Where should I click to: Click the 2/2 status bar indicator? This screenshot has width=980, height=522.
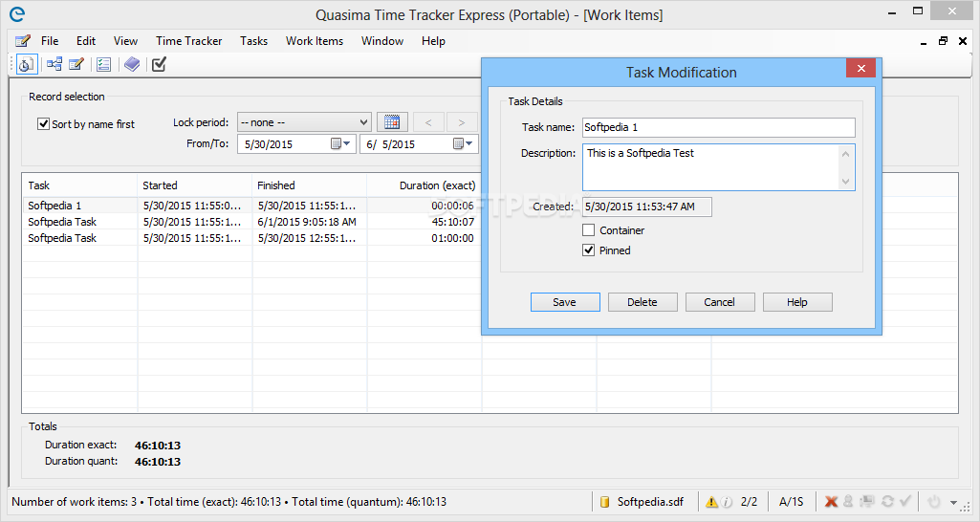tap(749, 502)
